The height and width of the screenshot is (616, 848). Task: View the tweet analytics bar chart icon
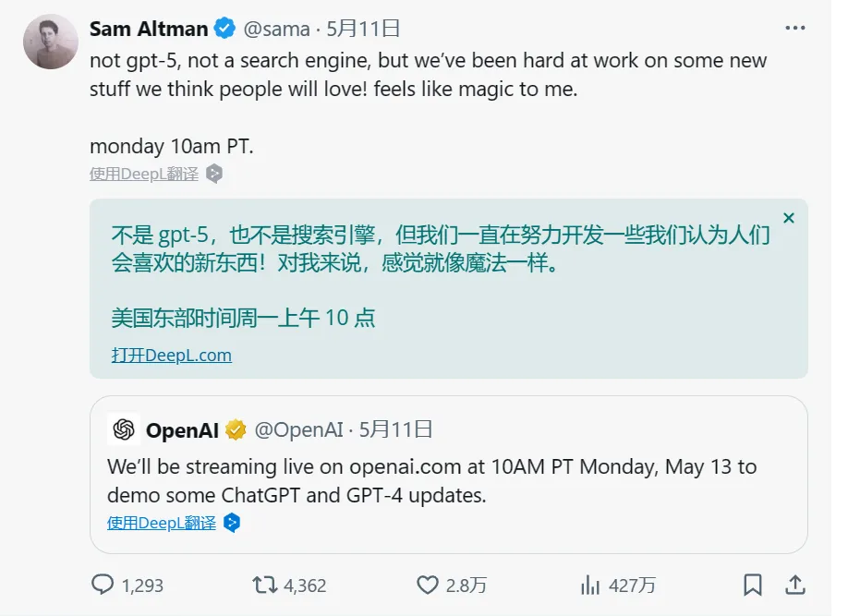tap(589, 585)
